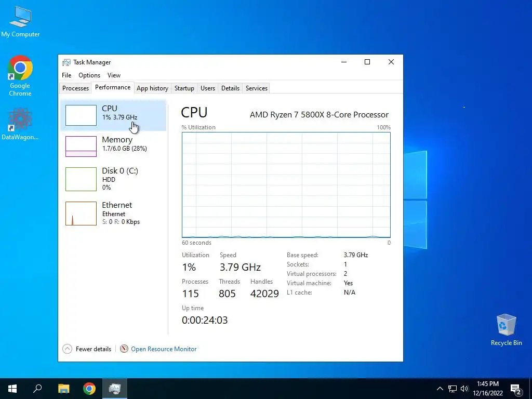Click the large 3.79 GHz speed value
Viewport: 532px width, 399px height.
pyautogui.click(x=240, y=267)
